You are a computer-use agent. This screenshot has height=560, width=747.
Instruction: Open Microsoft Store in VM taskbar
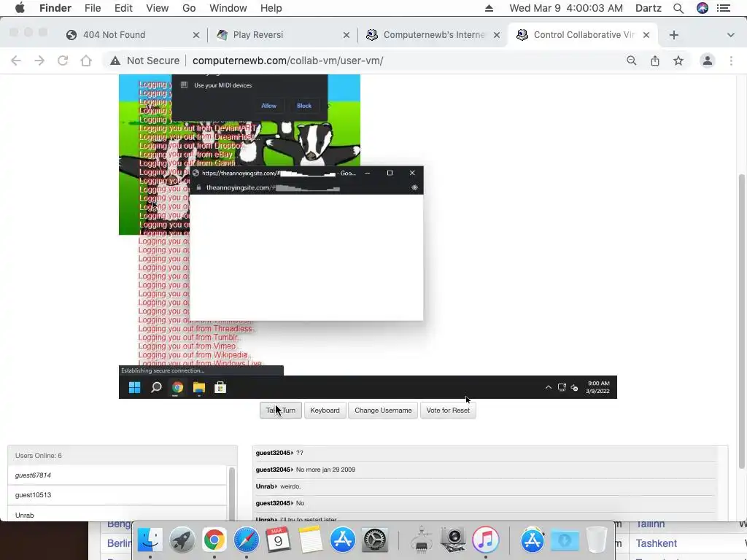tap(220, 388)
